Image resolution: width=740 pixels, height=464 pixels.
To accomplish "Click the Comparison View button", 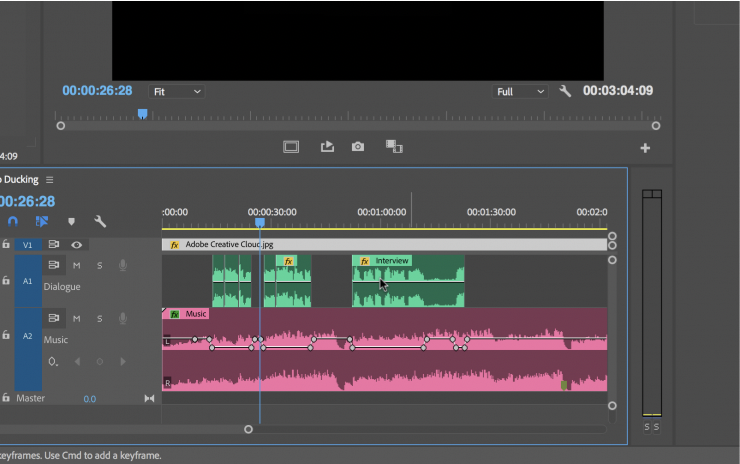I will pyautogui.click(x=394, y=147).
